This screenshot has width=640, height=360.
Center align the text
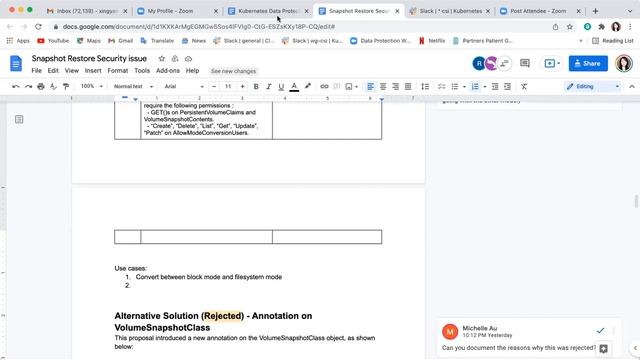(383, 87)
